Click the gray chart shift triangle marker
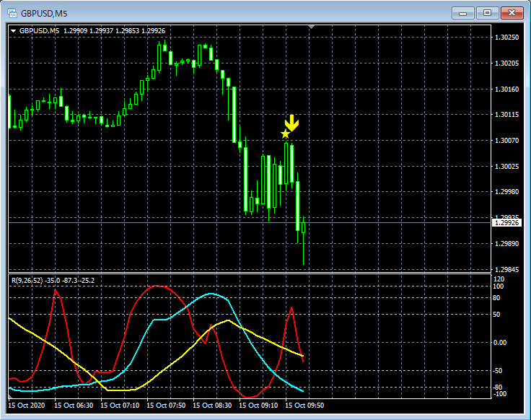Image resolution: width=531 pixels, height=420 pixels. 311,27
